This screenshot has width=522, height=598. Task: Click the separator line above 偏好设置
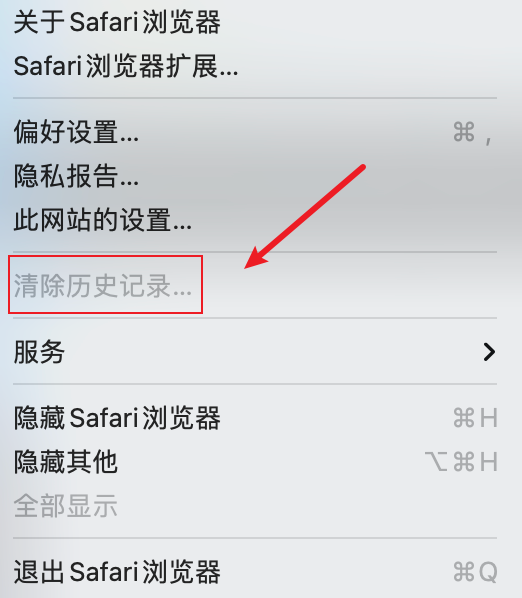point(255,98)
